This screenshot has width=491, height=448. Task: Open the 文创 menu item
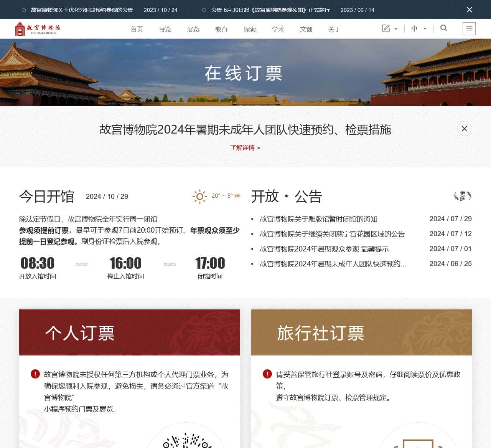(x=306, y=29)
